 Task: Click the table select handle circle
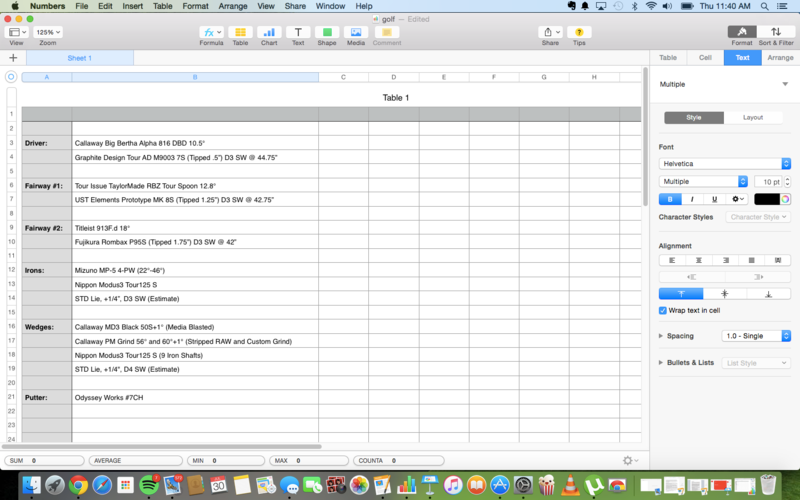pos(11,77)
